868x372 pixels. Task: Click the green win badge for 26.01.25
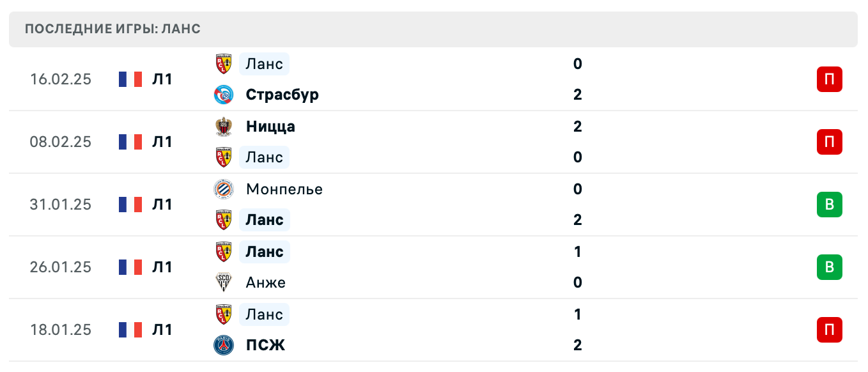click(829, 267)
